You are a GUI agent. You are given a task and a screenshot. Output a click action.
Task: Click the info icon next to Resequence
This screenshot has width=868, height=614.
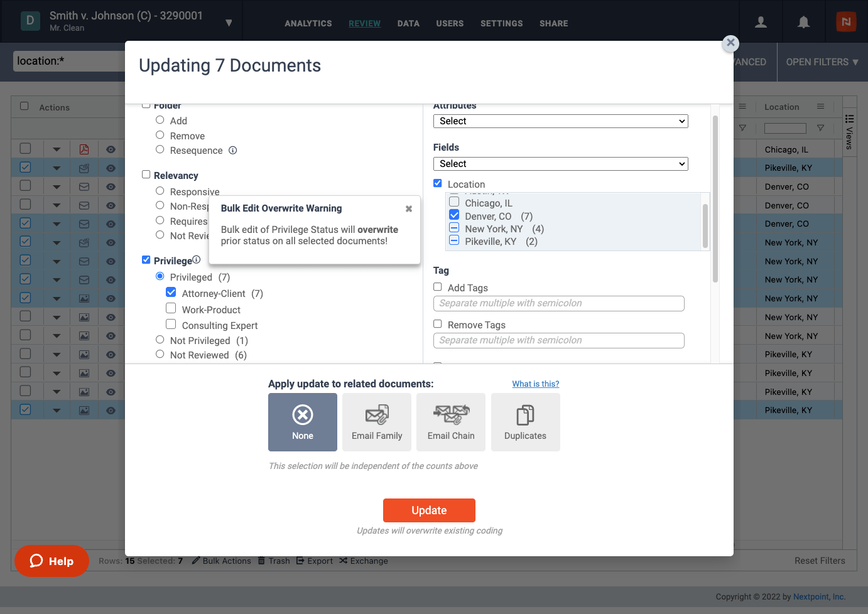(233, 151)
